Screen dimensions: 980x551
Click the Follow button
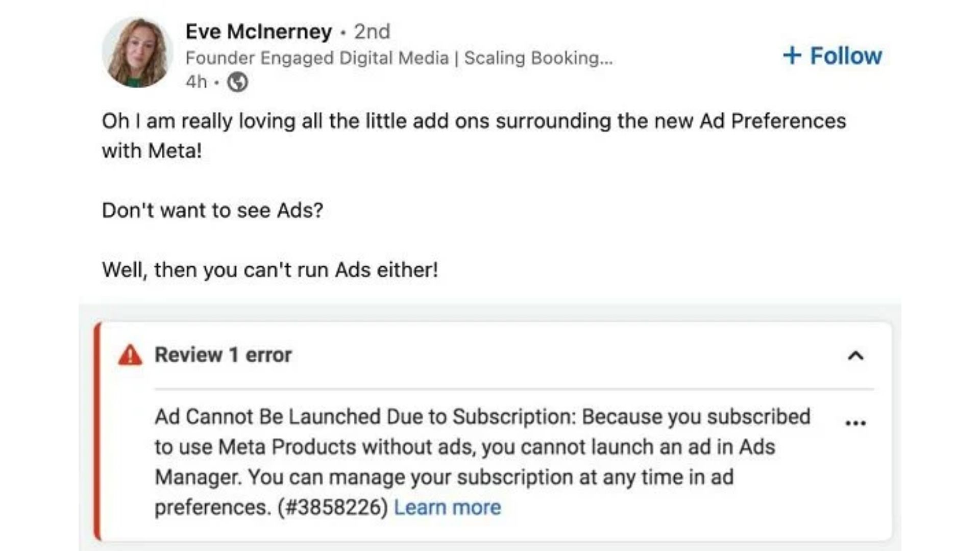click(845, 56)
